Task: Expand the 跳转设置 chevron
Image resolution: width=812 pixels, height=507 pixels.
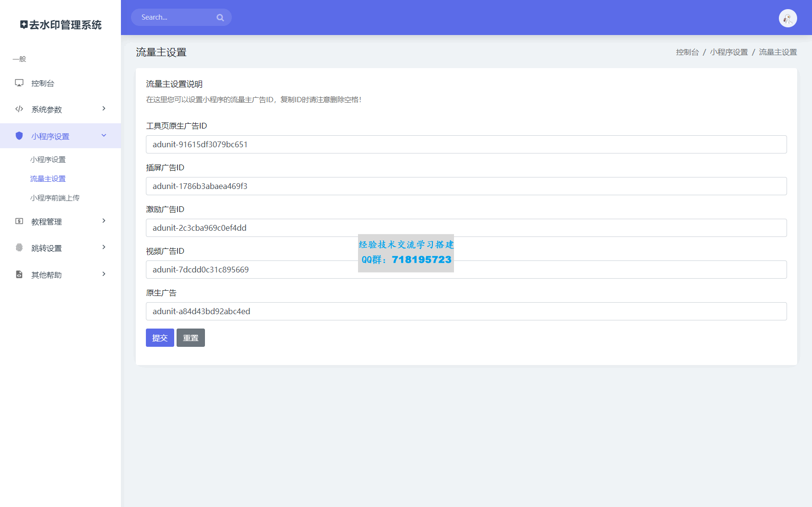Action: coord(104,247)
